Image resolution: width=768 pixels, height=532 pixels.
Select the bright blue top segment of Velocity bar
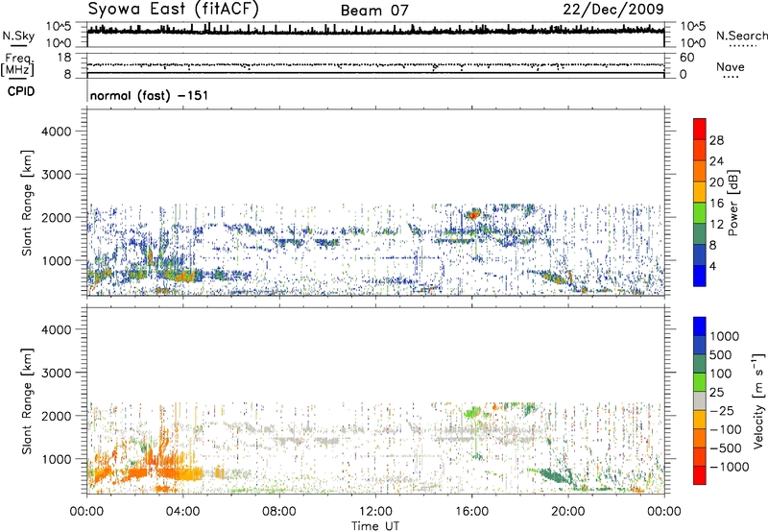700,326
